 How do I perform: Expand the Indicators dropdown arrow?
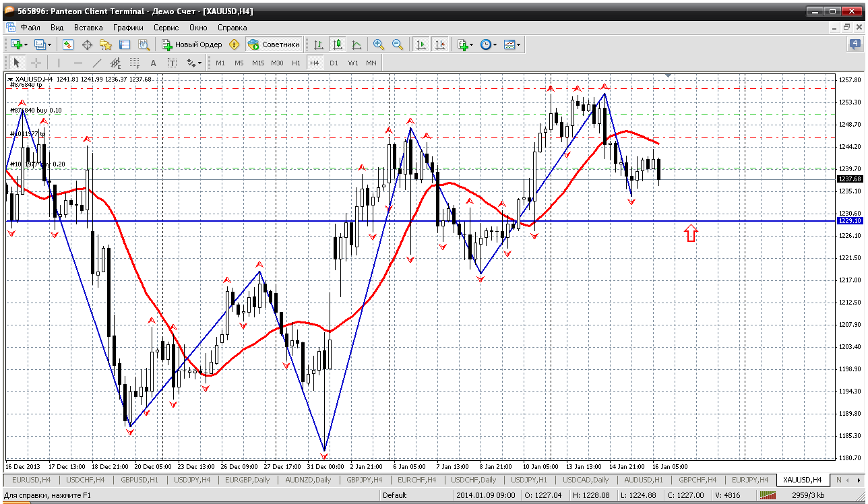click(x=472, y=45)
